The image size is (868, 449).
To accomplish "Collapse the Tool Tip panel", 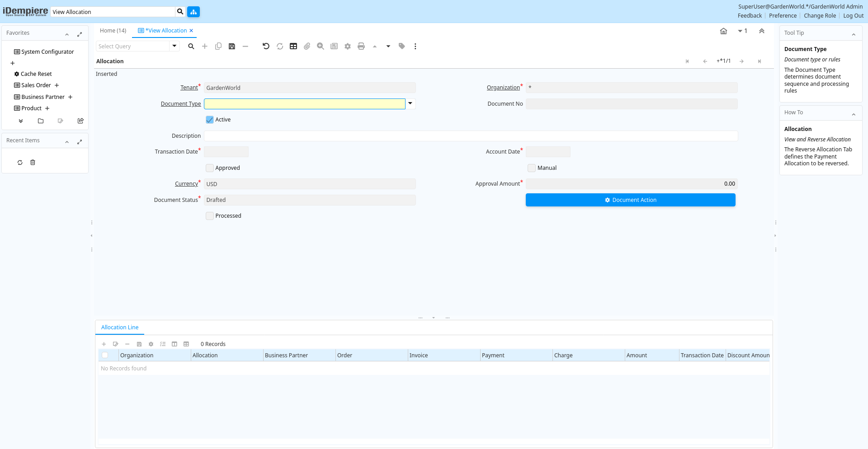I will point(854,34).
